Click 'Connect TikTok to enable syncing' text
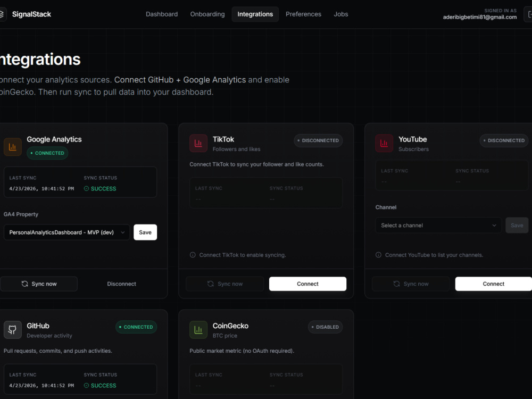Viewport: 532px width, 399px height. (243, 255)
